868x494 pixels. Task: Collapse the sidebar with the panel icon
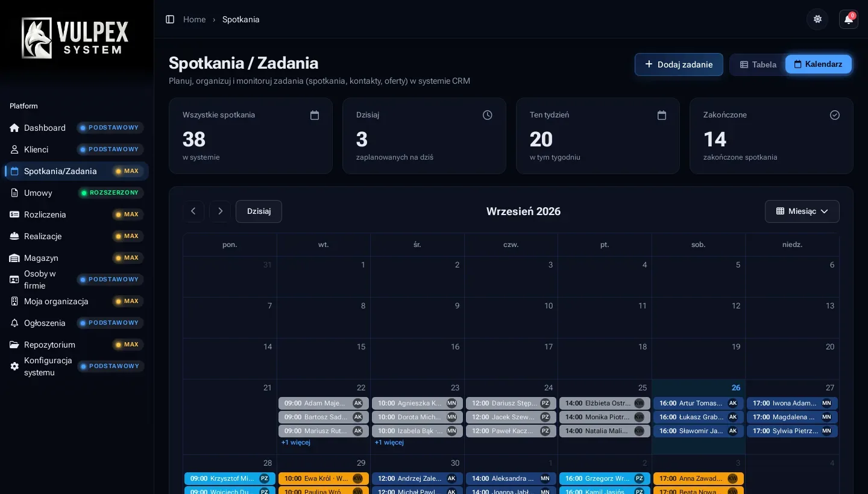click(x=170, y=19)
